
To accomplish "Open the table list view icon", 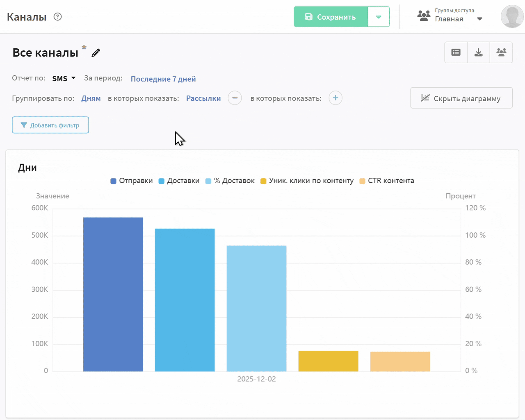I will click(x=456, y=52).
